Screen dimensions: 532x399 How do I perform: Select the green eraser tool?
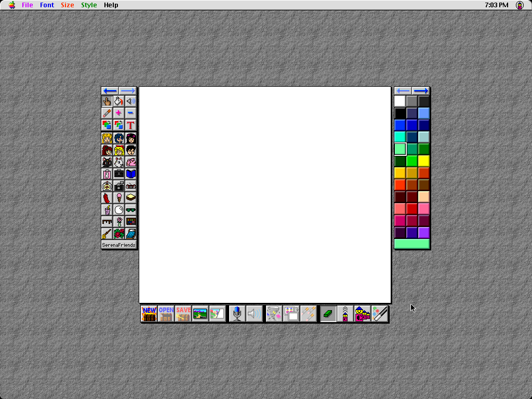(x=328, y=313)
